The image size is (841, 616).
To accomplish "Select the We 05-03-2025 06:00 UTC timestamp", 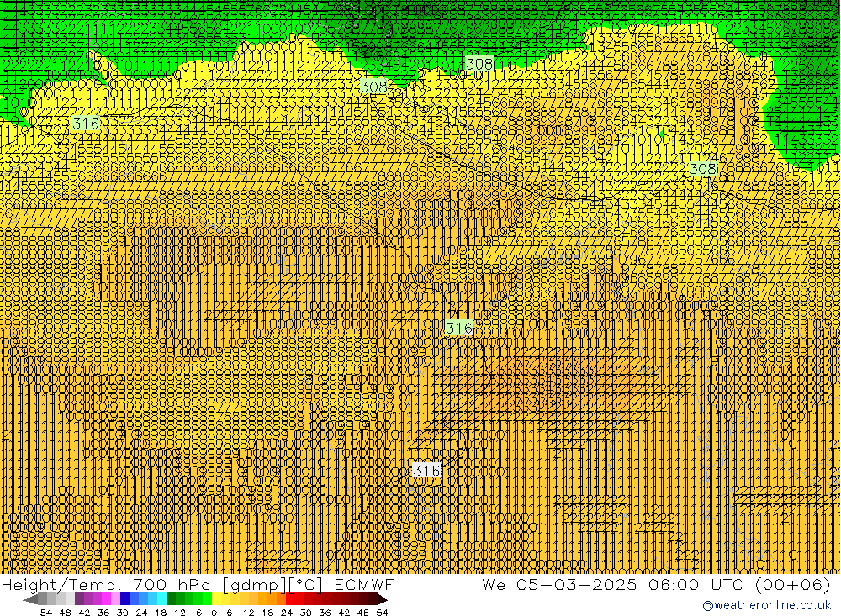I will click(656, 584).
